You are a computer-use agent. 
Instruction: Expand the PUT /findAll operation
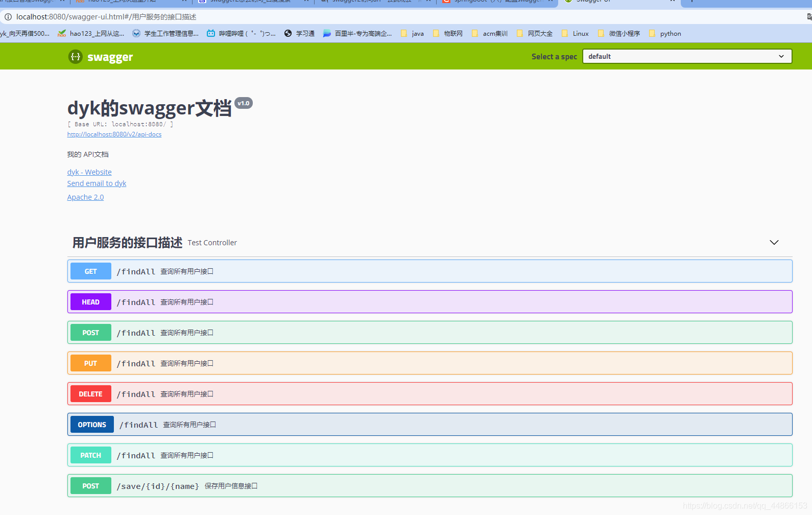tap(429, 363)
